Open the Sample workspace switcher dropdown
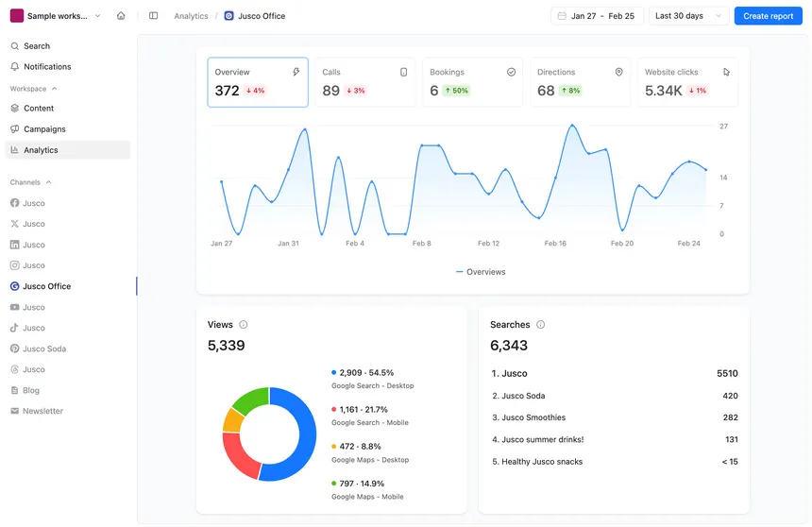Screen dimensions: 812x527 click(x=56, y=16)
